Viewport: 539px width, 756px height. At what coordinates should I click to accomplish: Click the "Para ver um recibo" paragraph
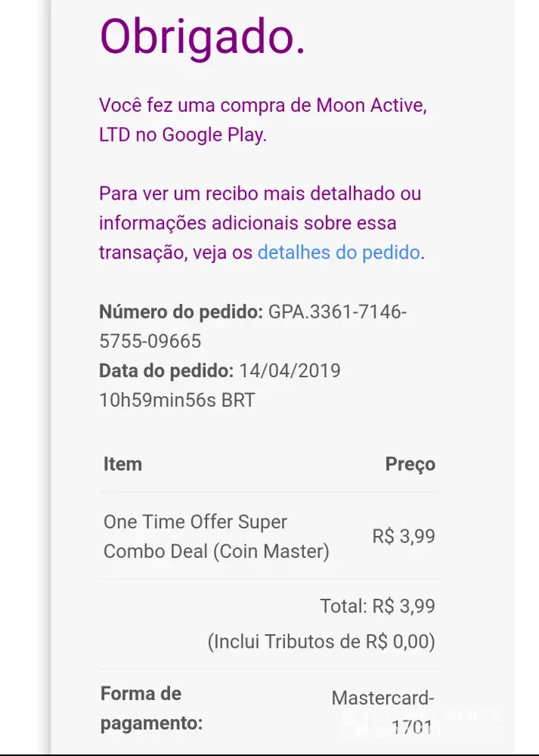pos(259,194)
